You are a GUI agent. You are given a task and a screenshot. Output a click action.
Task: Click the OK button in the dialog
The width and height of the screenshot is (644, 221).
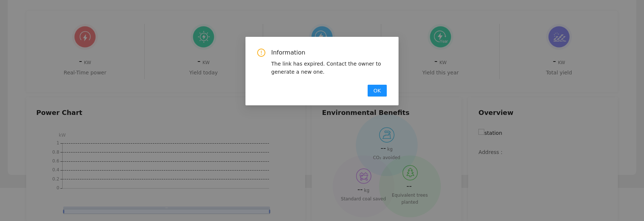tap(377, 91)
